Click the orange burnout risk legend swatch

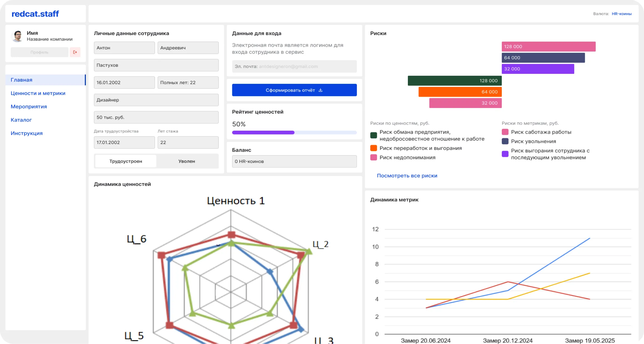374,148
